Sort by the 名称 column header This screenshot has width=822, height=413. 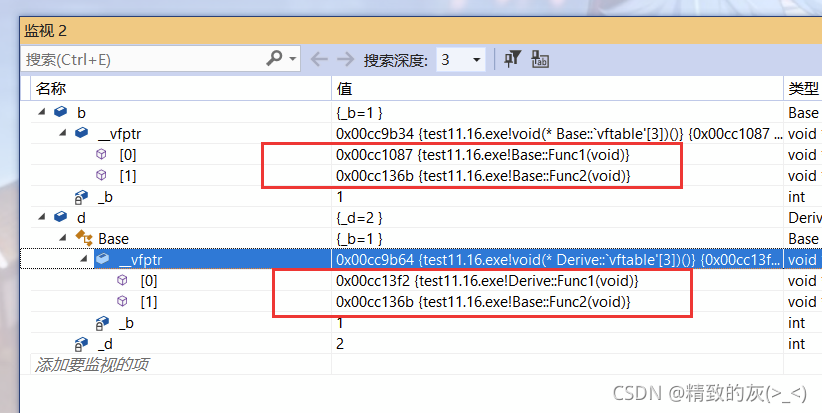click(x=181, y=89)
